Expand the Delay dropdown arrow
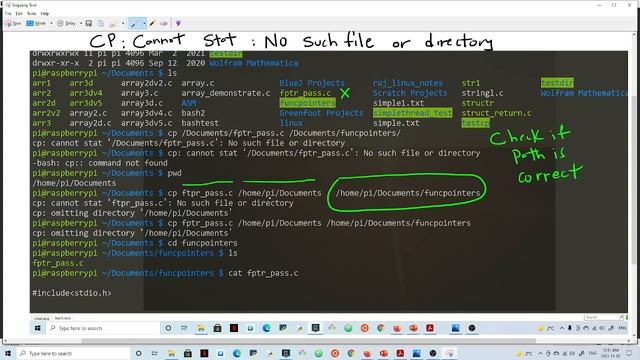640x360 pixels. pyautogui.click(x=81, y=24)
